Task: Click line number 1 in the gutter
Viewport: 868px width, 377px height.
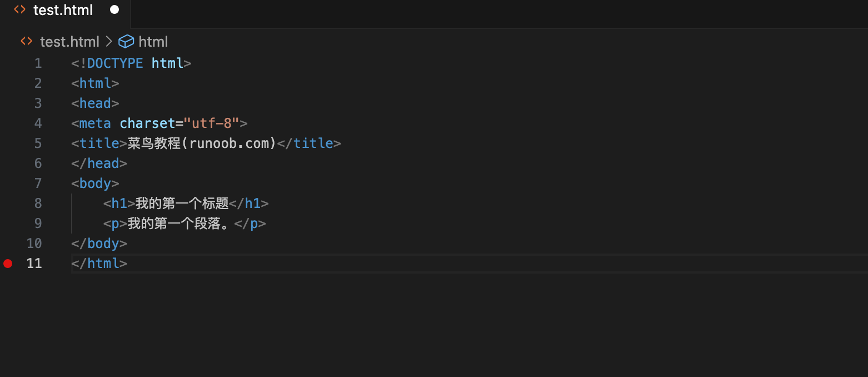Action: click(x=38, y=63)
